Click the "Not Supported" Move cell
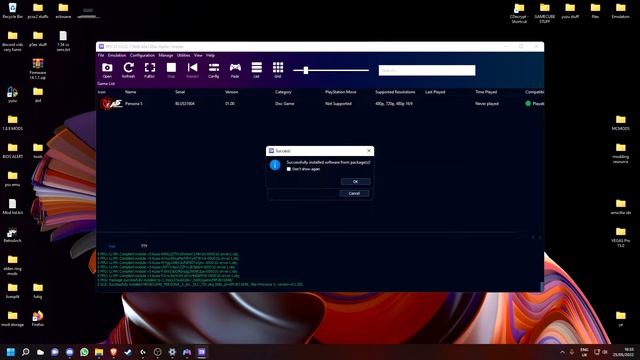Image resolution: width=640 pixels, height=360 pixels. [x=338, y=104]
